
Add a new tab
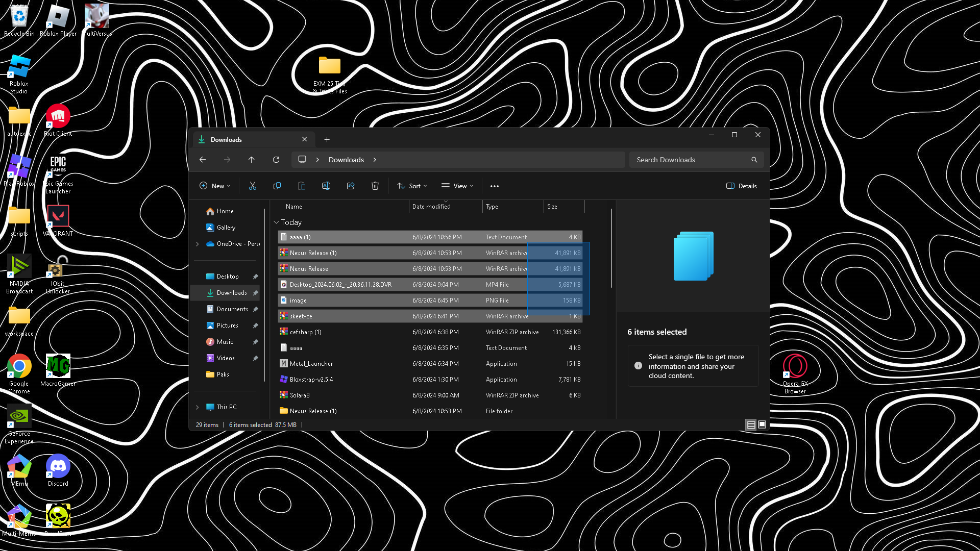[x=327, y=139]
